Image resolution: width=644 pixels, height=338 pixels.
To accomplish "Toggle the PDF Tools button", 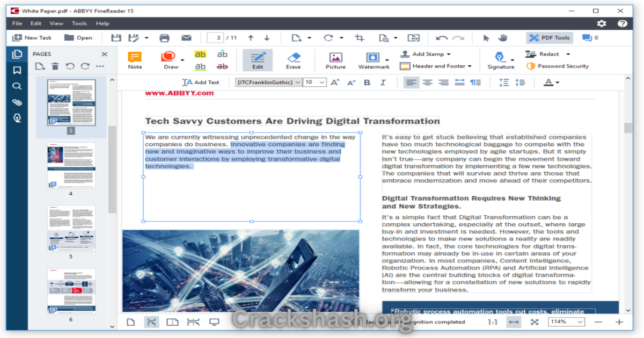I will pyautogui.click(x=550, y=38).
